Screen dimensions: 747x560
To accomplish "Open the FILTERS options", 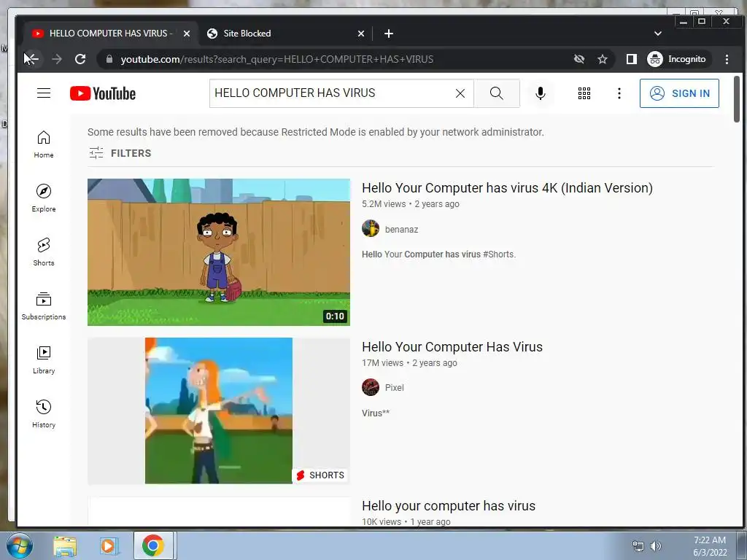I will pyautogui.click(x=120, y=153).
